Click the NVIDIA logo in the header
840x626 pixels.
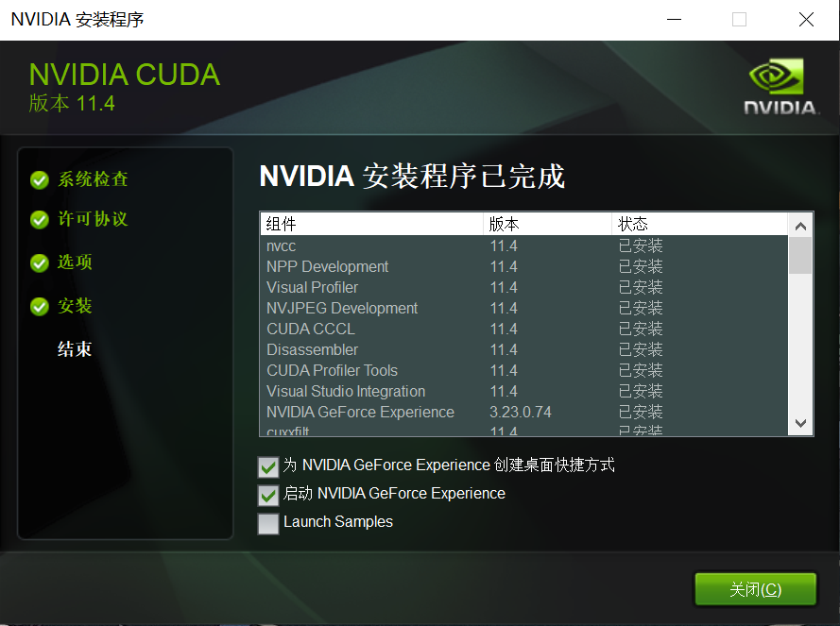[x=780, y=86]
